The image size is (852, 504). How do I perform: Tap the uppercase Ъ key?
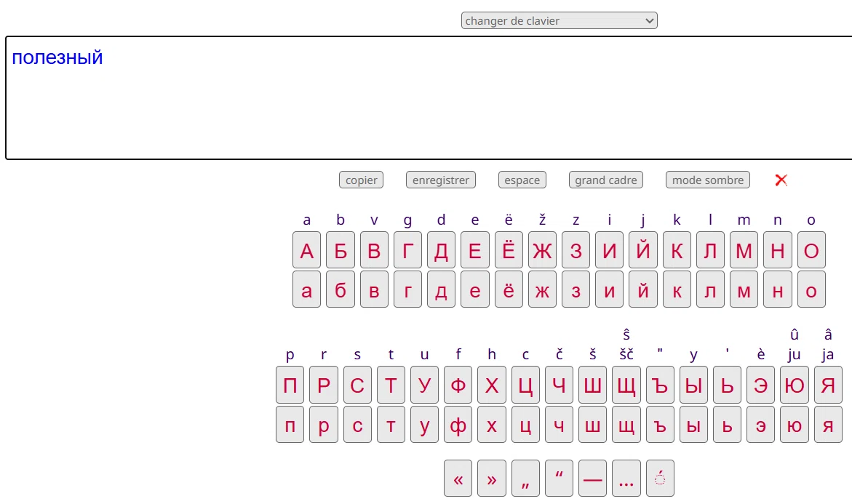point(660,385)
